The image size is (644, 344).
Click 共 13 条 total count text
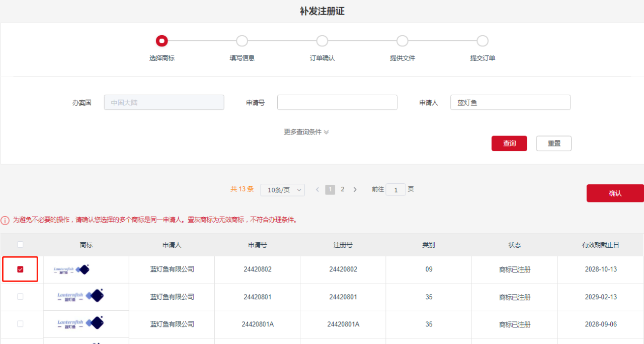tap(242, 189)
